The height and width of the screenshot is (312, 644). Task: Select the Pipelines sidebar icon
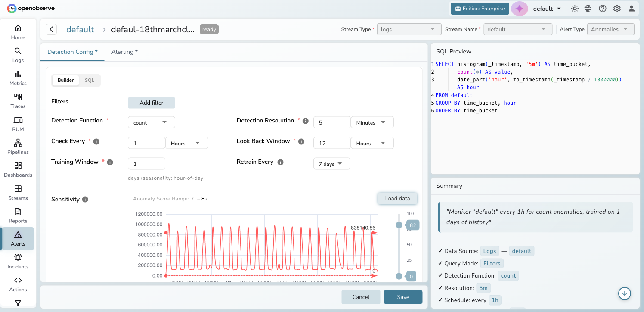[18, 146]
